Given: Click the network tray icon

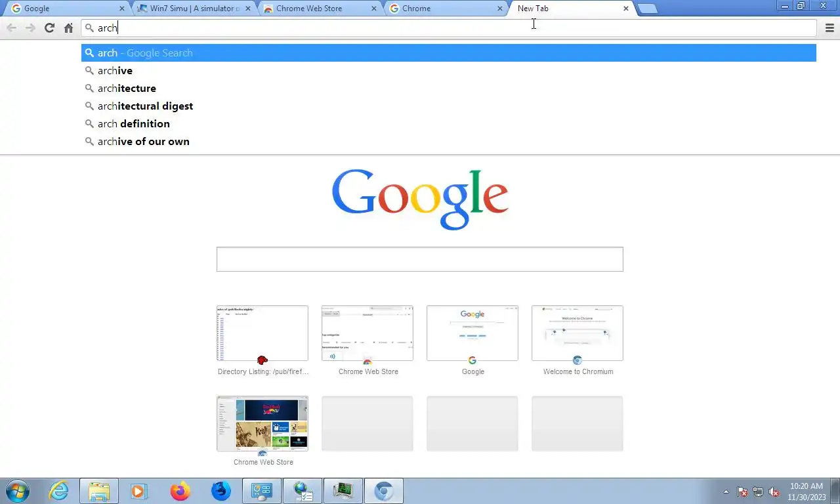Looking at the screenshot, I should (x=758, y=492).
